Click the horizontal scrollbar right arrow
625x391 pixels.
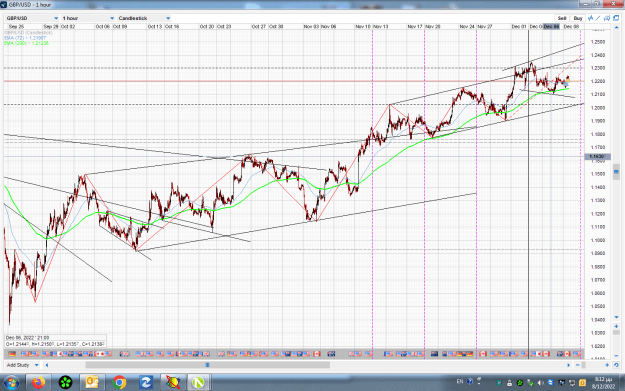[x=569, y=365]
